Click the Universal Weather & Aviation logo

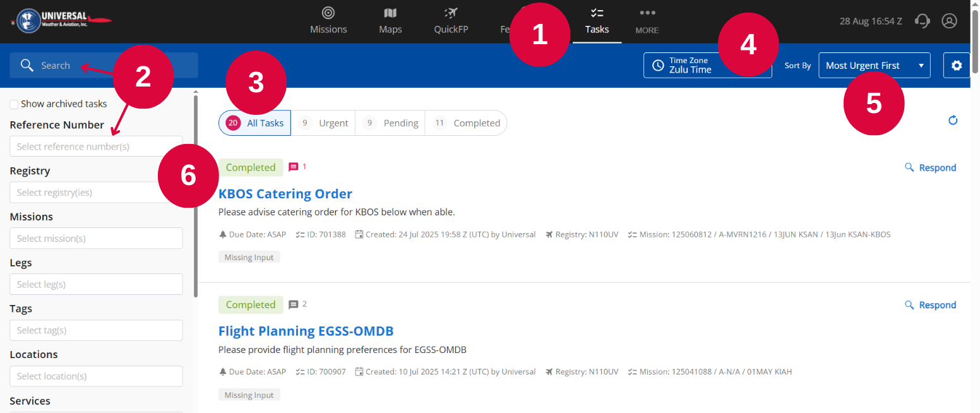pos(61,20)
